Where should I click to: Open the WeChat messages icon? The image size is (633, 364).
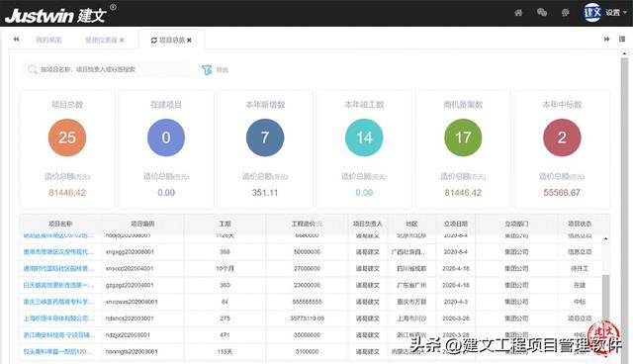tap(542, 13)
